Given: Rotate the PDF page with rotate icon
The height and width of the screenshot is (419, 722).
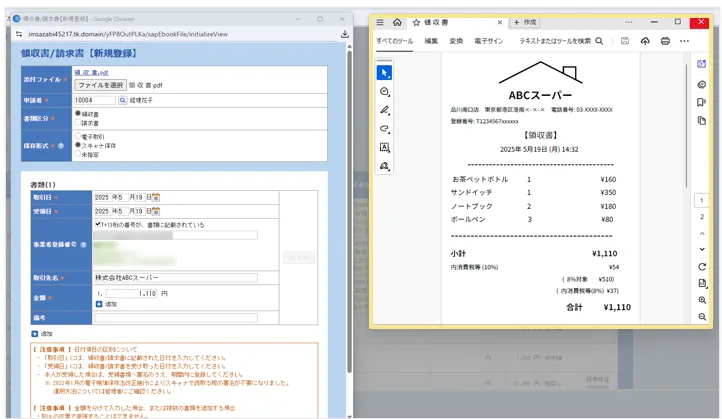Looking at the screenshot, I should (x=703, y=266).
